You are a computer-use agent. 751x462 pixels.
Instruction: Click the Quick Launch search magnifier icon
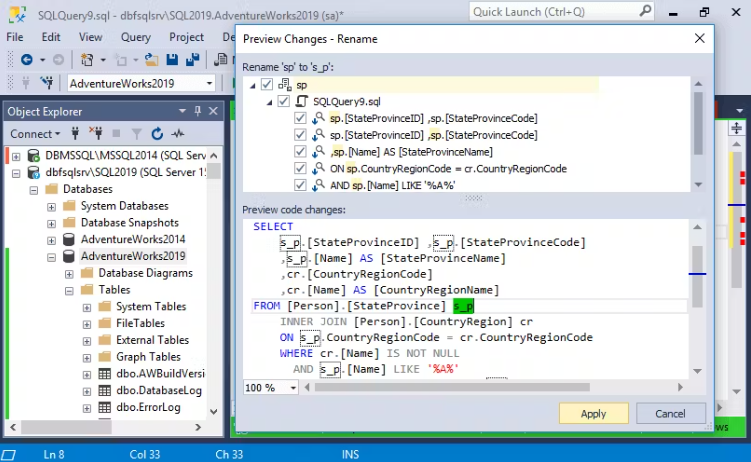[645, 11]
